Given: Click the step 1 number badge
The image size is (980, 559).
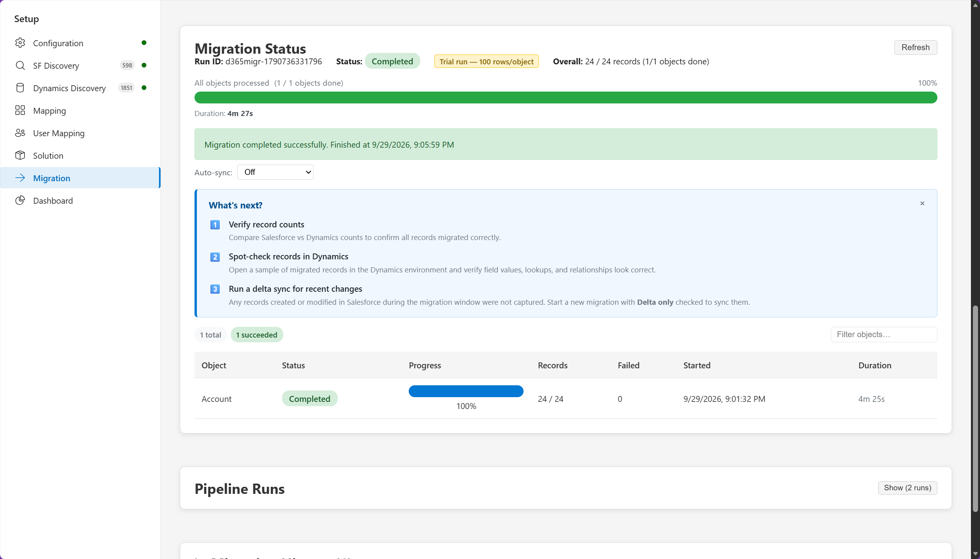Looking at the screenshot, I should pos(215,225).
